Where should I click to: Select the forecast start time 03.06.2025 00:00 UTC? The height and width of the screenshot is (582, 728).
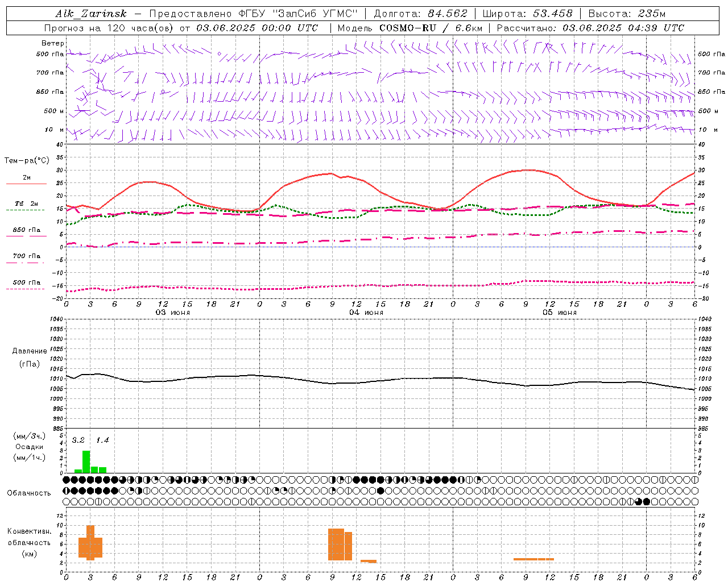(x=257, y=28)
